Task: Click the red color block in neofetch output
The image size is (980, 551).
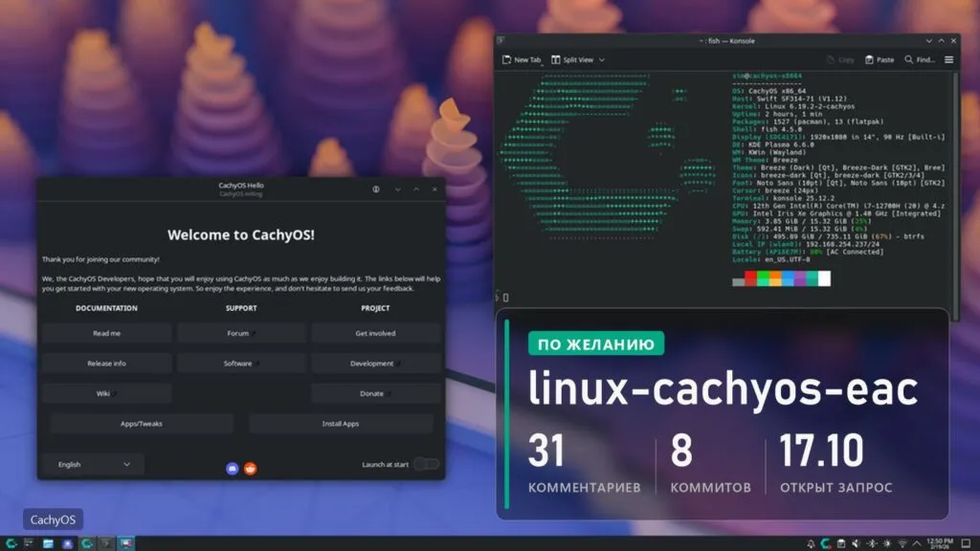Action: point(750,278)
